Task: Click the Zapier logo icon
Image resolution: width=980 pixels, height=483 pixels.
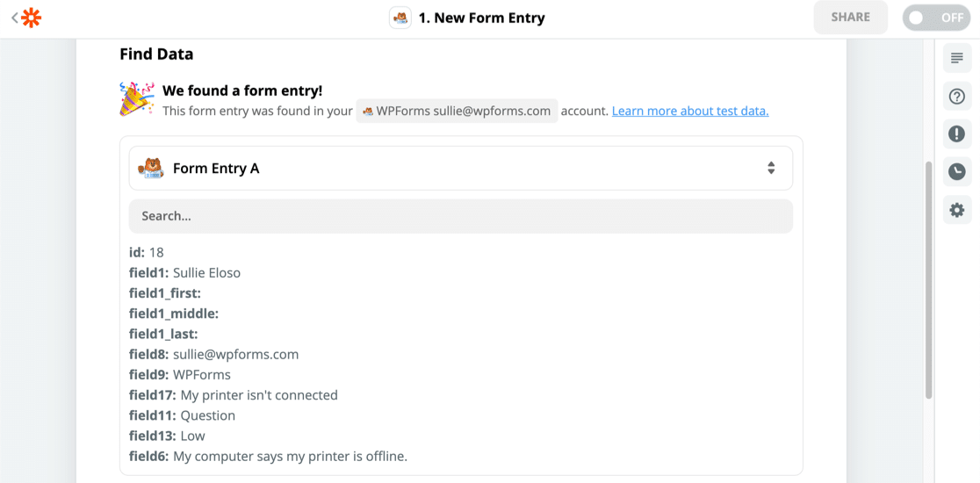Action: click(x=32, y=18)
